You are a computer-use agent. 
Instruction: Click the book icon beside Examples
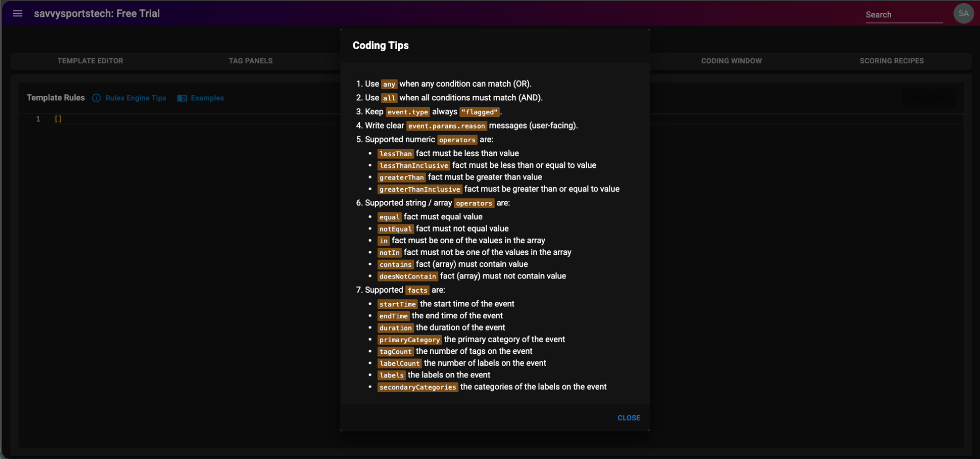(182, 98)
